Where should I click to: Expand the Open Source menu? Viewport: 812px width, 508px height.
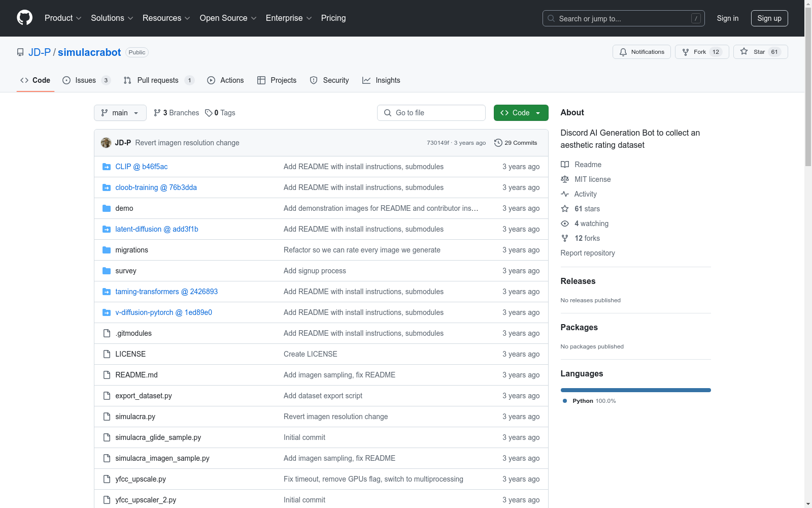coord(228,18)
